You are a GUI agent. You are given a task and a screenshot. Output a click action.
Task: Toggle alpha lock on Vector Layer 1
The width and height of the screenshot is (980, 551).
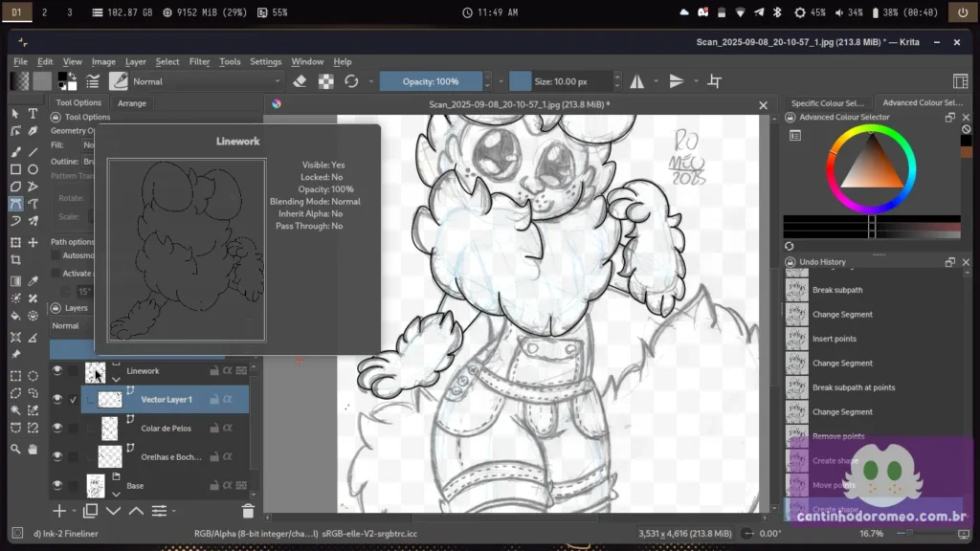point(228,399)
